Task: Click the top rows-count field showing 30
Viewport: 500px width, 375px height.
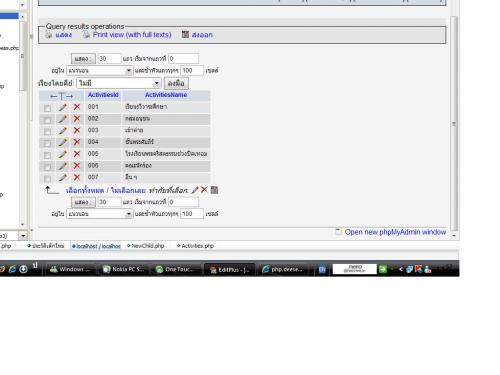Action: [x=109, y=59]
